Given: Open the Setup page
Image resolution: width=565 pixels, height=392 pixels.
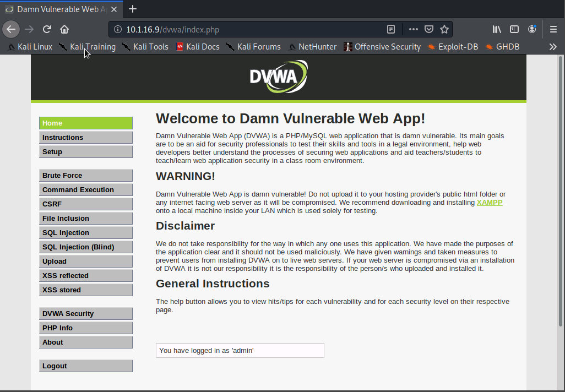Looking at the screenshot, I should pyautogui.click(x=86, y=152).
